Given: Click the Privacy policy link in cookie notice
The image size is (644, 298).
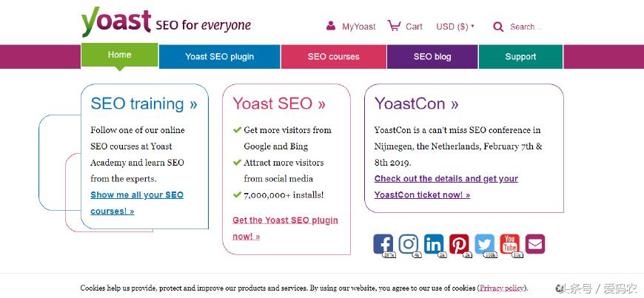Looking at the screenshot, I should (x=502, y=288).
